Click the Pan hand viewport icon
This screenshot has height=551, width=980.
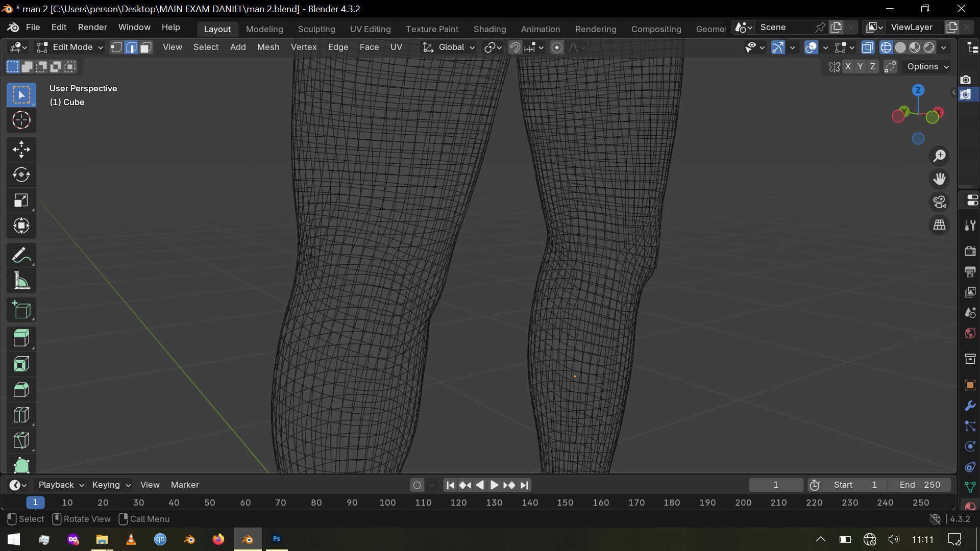[939, 179]
